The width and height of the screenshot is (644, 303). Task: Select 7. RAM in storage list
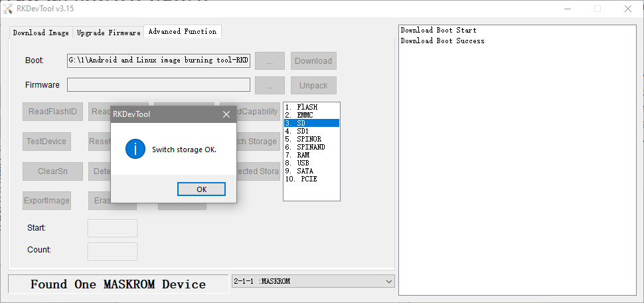(311, 155)
